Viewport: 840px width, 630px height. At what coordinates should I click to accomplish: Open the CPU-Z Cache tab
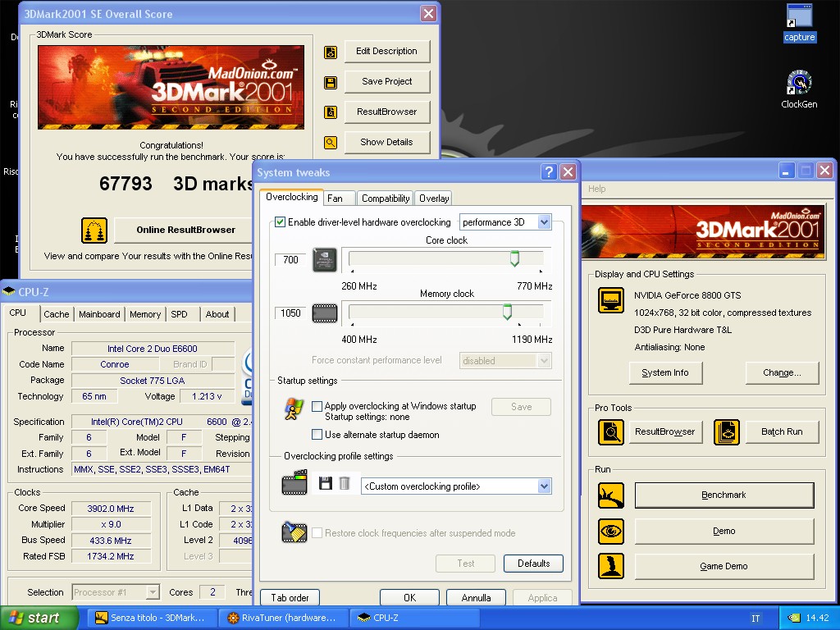(x=57, y=314)
